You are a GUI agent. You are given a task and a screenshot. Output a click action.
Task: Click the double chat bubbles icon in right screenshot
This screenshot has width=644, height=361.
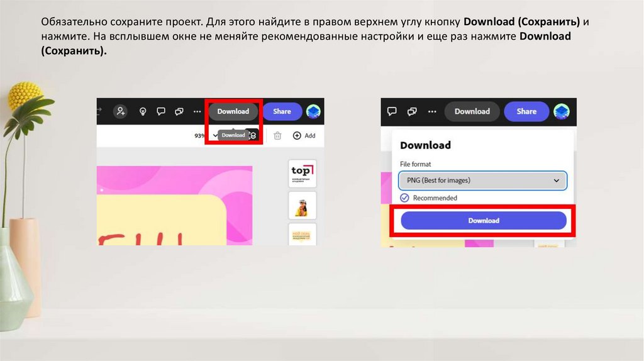coord(412,111)
